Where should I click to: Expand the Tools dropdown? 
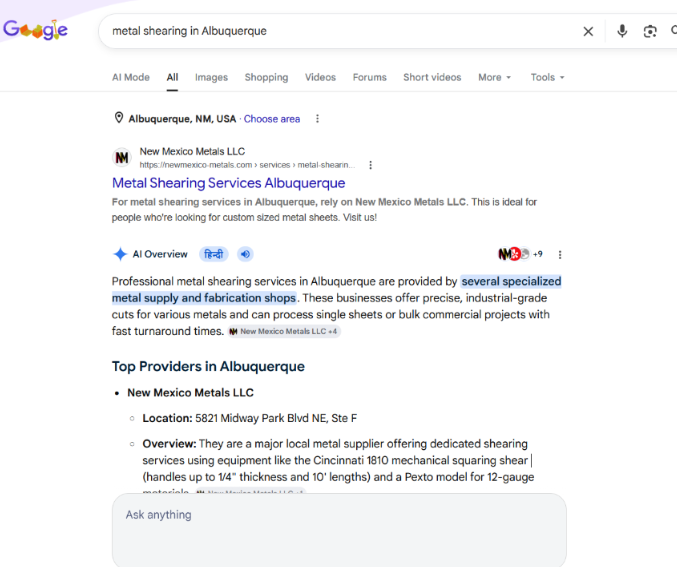pyautogui.click(x=547, y=77)
